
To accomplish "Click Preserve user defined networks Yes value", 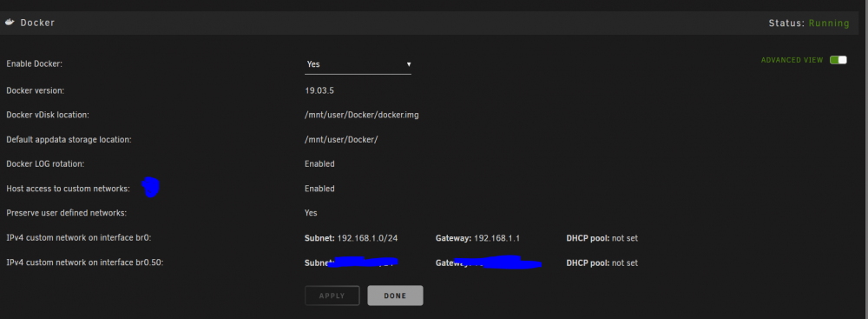I will 311,212.
